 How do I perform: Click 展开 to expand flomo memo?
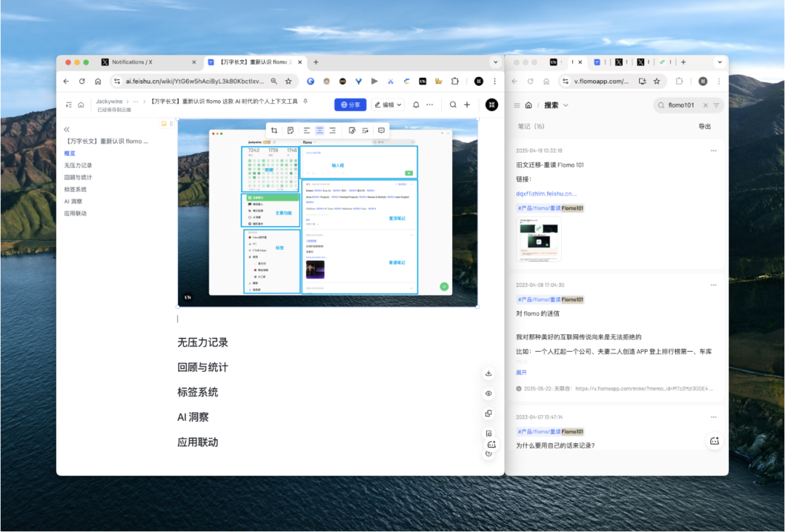coord(521,372)
